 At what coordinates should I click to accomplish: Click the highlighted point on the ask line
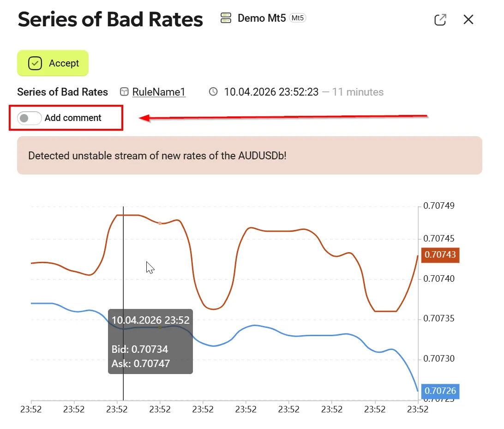160,223
